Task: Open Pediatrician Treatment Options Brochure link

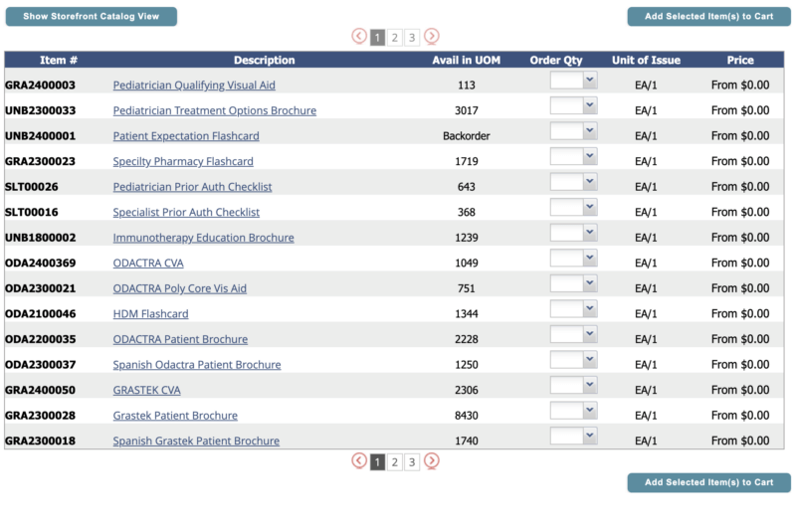Action: point(214,110)
